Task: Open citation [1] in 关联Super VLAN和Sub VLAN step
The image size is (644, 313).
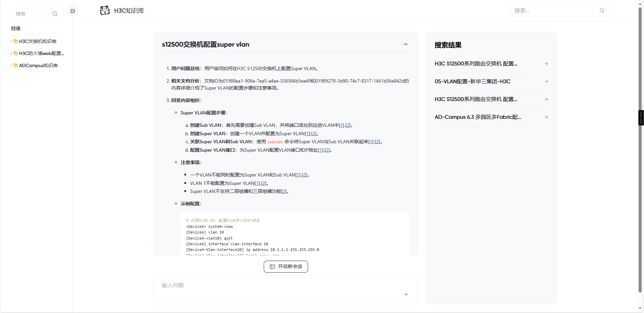Action: point(371,142)
